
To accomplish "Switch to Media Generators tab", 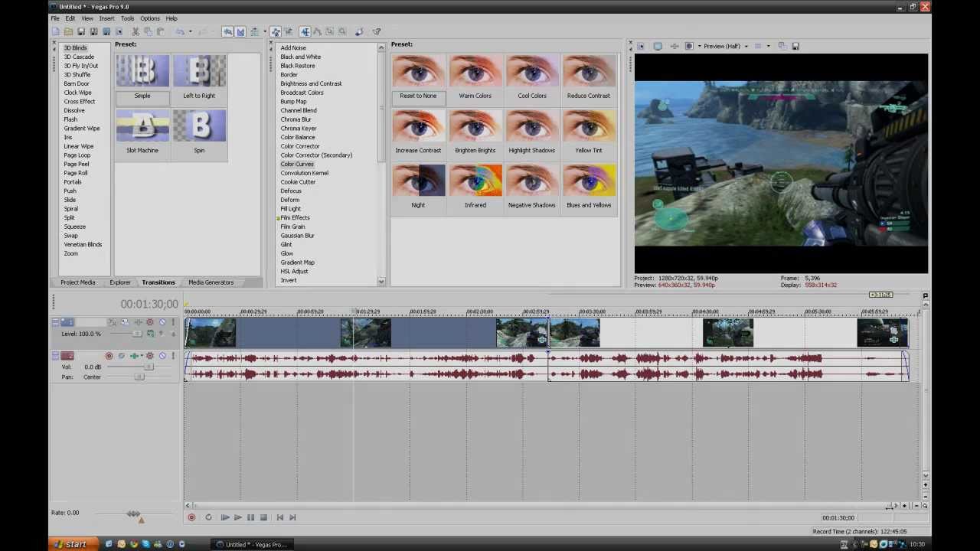I will pyautogui.click(x=211, y=282).
